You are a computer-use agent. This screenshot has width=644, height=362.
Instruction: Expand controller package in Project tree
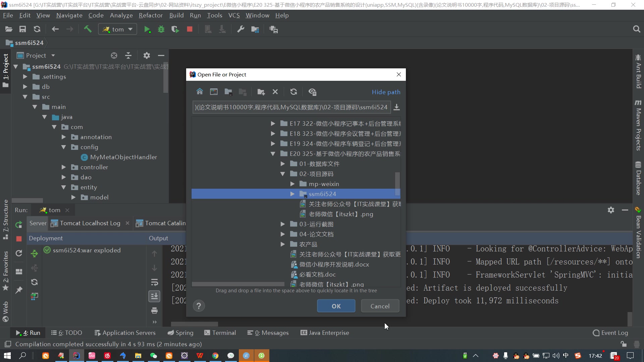64,167
